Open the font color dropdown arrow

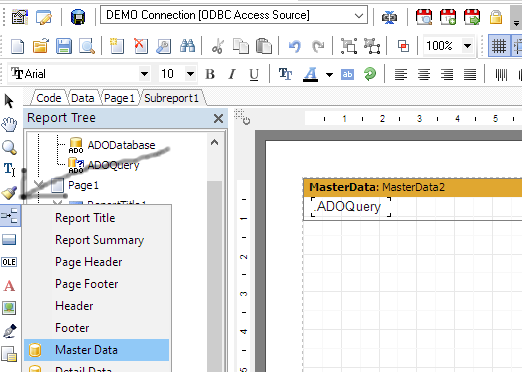coord(329,75)
